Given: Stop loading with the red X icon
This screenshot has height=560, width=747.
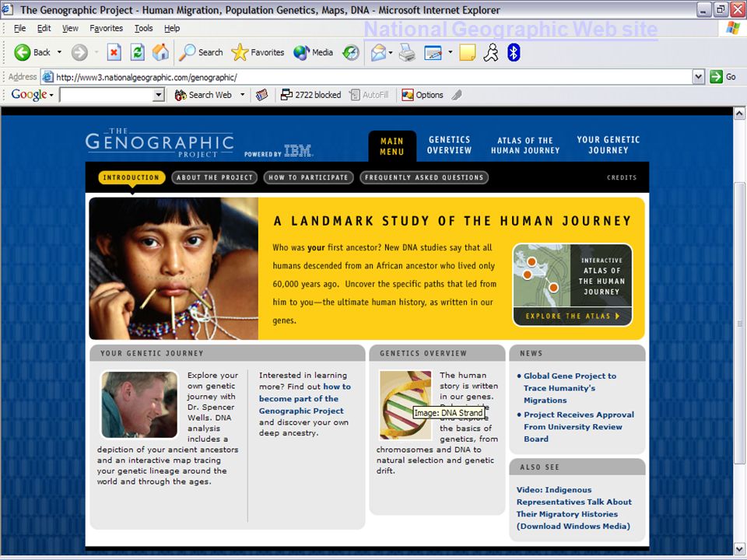Looking at the screenshot, I should point(114,52).
